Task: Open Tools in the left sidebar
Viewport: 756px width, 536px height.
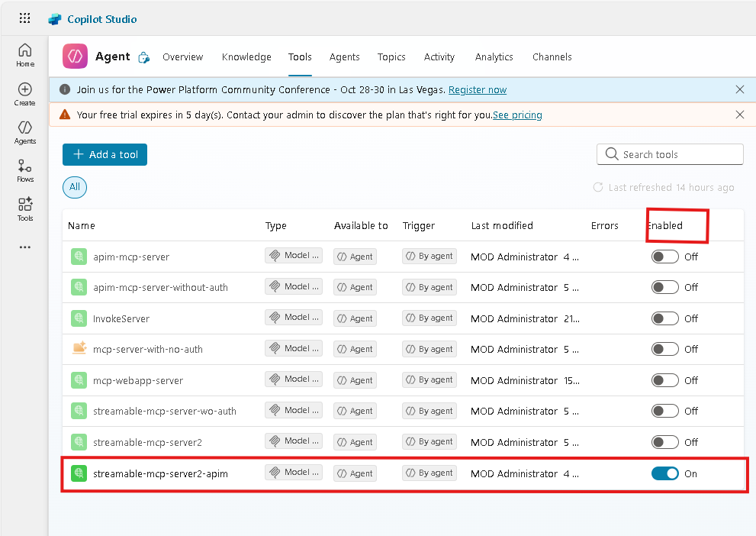Action: [x=25, y=209]
